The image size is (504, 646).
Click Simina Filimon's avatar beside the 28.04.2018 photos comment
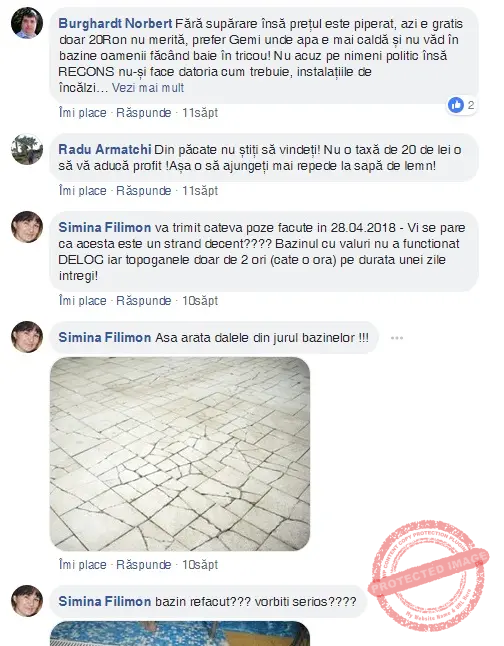tap(27, 227)
